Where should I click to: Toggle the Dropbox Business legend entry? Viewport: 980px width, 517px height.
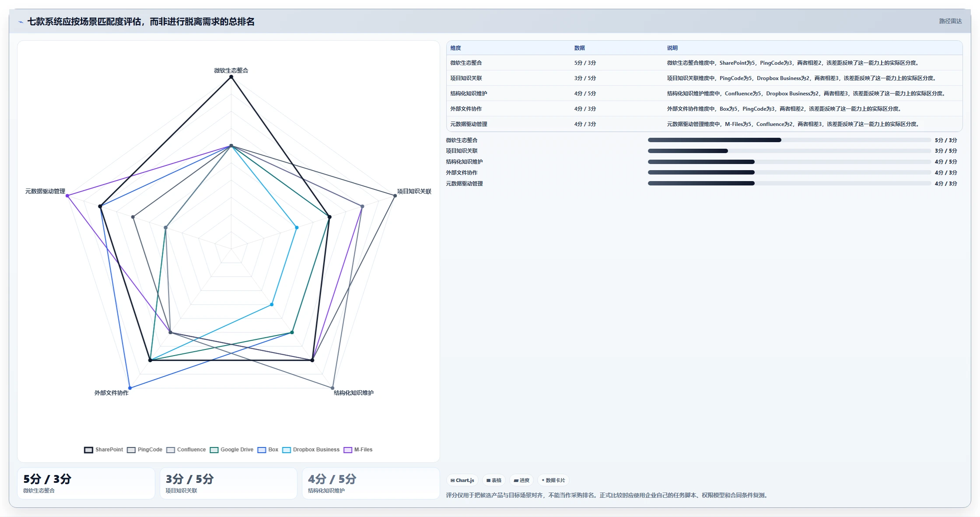[311, 450]
